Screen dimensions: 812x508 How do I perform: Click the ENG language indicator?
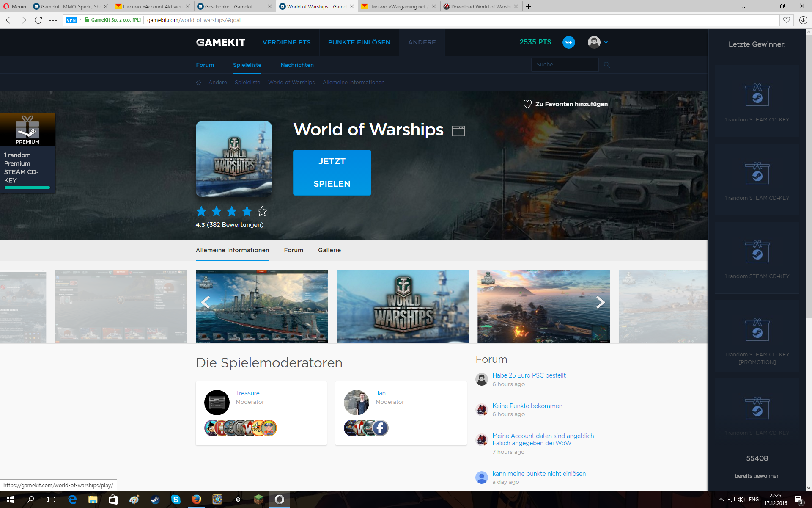[754, 500]
